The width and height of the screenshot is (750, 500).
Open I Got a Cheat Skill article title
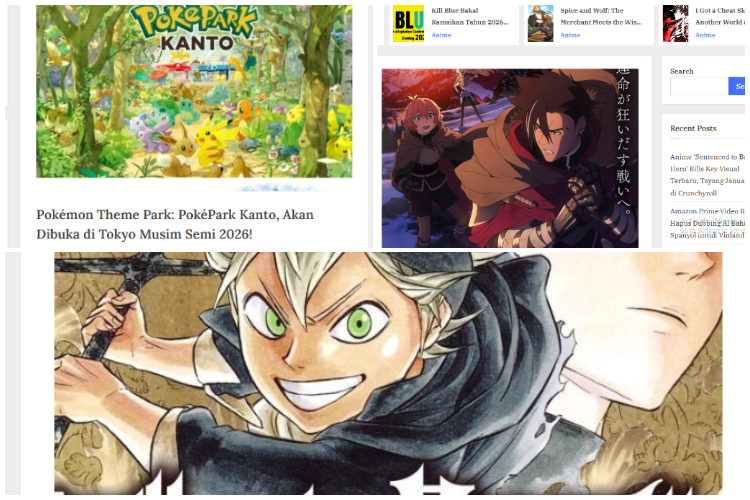pyautogui.click(x=720, y=16)
